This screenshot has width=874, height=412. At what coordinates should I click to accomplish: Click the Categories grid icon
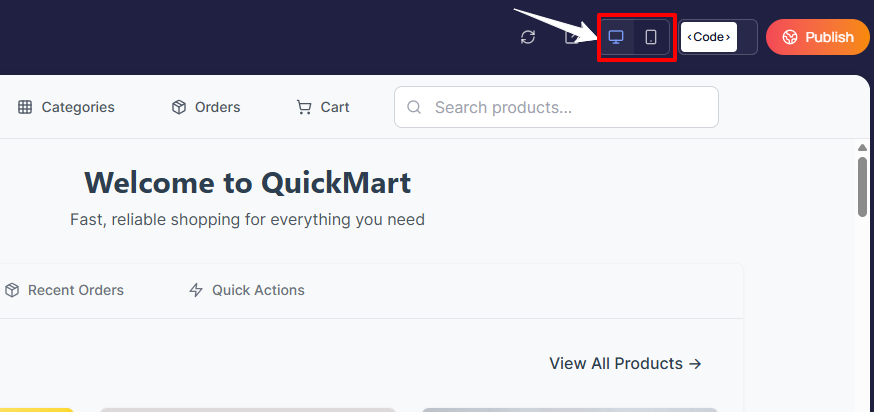point(26,107)
